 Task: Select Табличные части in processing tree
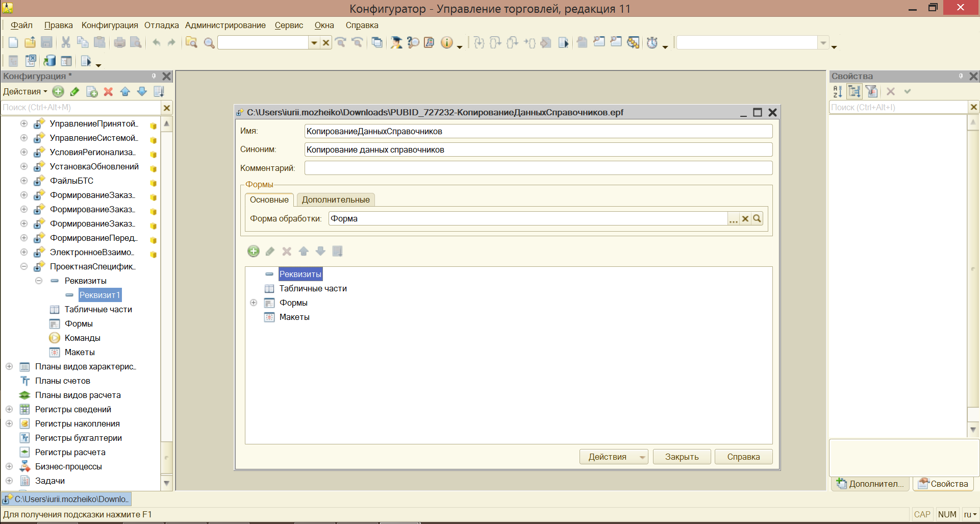tap(313, 289)
